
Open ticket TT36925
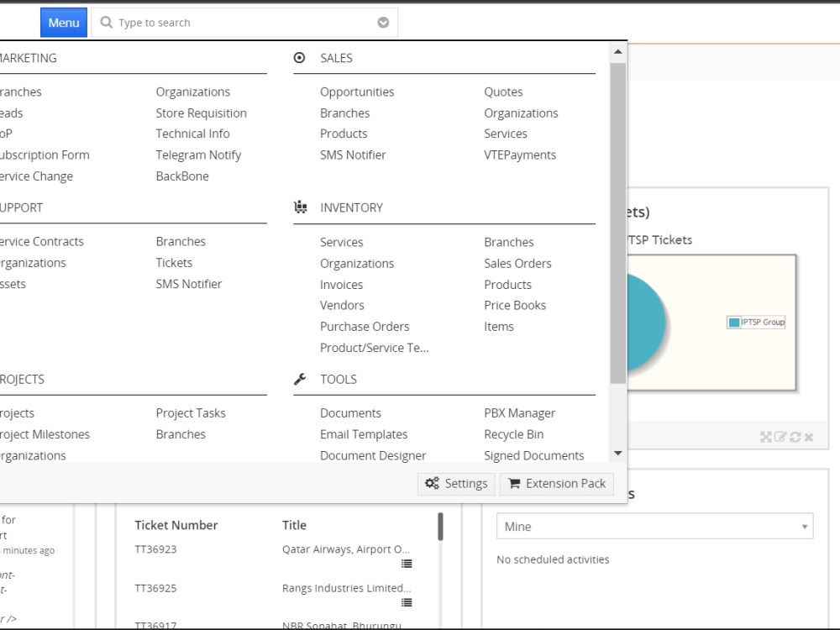coord(155,588)
